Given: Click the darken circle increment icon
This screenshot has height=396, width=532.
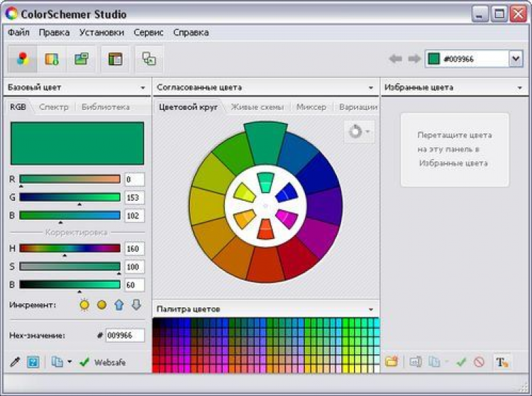Looking at the screenshot, I should (101, 304).
